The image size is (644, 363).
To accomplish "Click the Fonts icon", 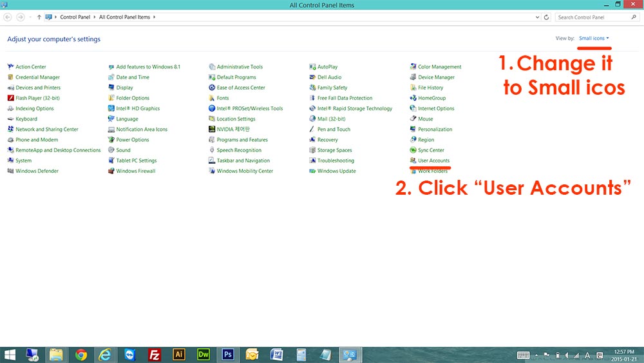I will tap(212, 98).
